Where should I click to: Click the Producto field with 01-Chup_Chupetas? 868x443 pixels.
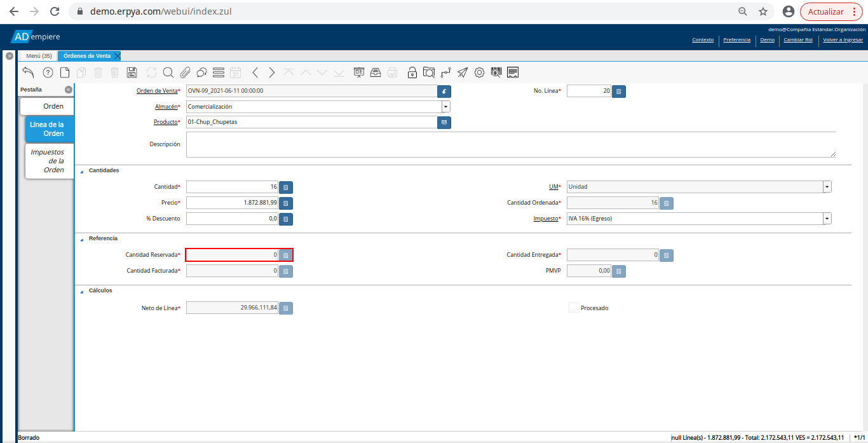pos(311,122)
